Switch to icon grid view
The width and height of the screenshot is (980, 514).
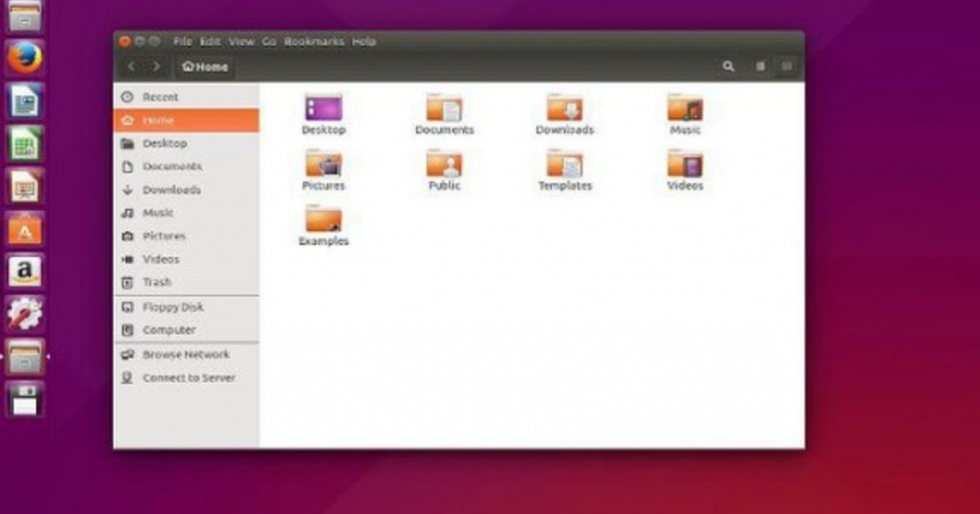click(x=786, y=65)
